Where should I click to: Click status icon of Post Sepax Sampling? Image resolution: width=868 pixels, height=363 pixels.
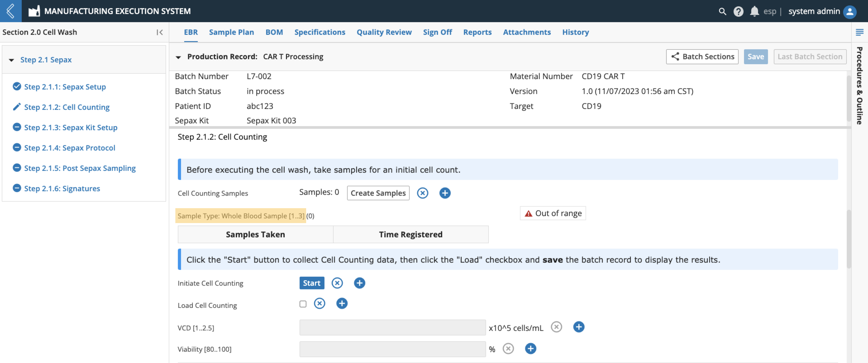tap(17, 168)
